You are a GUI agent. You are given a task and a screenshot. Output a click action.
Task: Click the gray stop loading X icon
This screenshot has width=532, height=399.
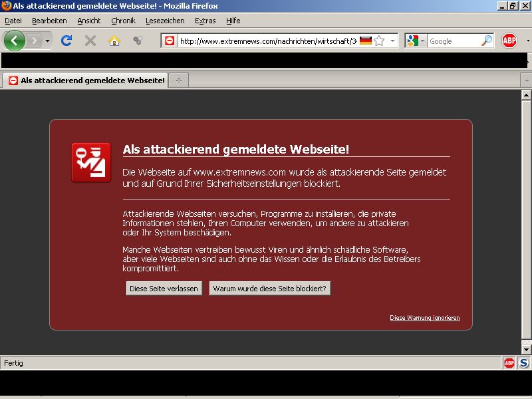(x=90, y=41)
